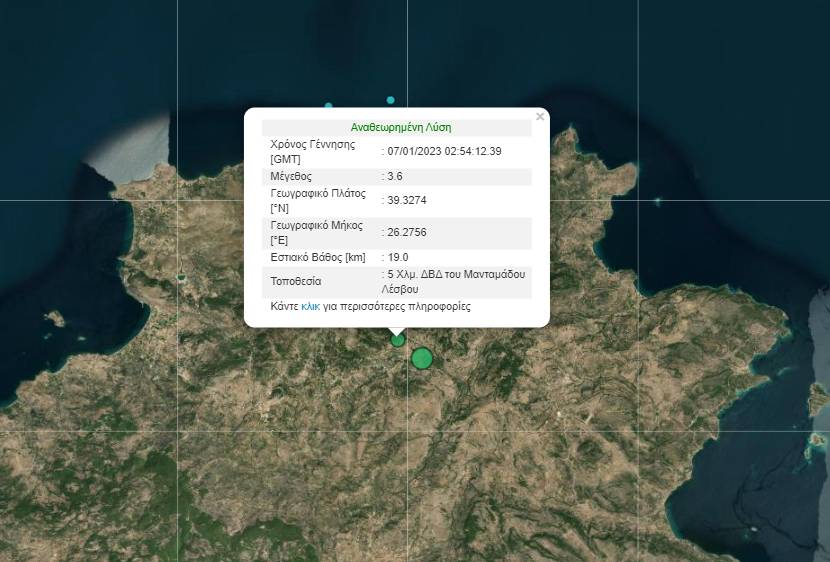The image size is (830, 562).
Task: Click the origin time value 07/01/2023 02:54:12.39
Action: click(444, 151)
